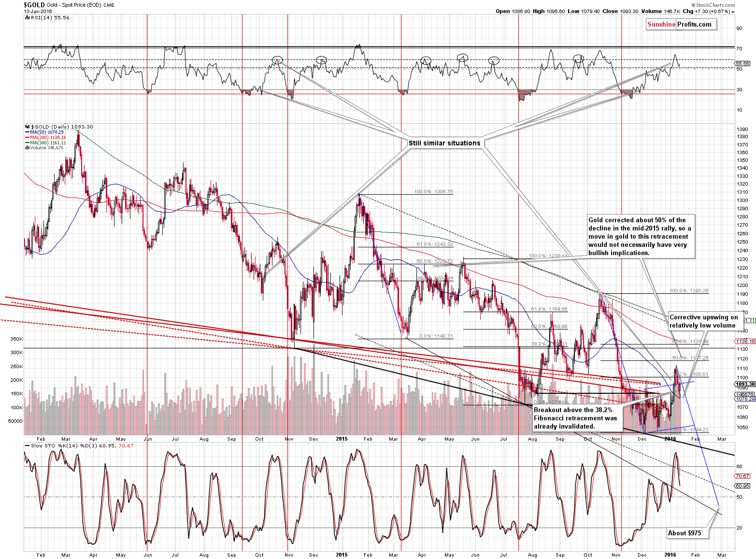Screen dimensions: 756x559
Task: Click the Volume bar-chart legend icon
Action: coord(26,148)
